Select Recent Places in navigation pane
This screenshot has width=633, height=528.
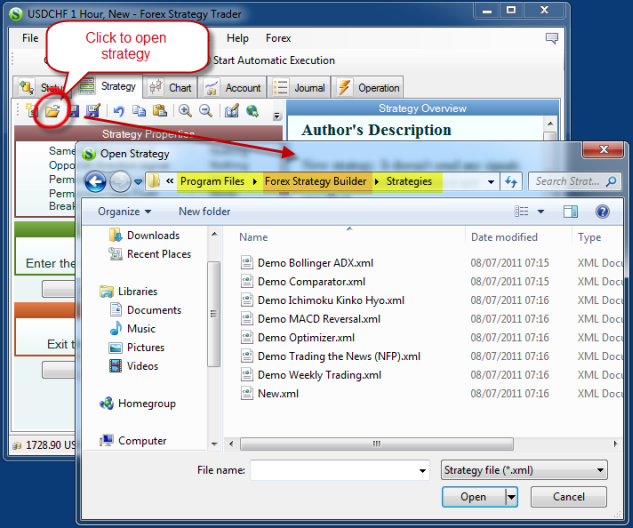point(149,254)
